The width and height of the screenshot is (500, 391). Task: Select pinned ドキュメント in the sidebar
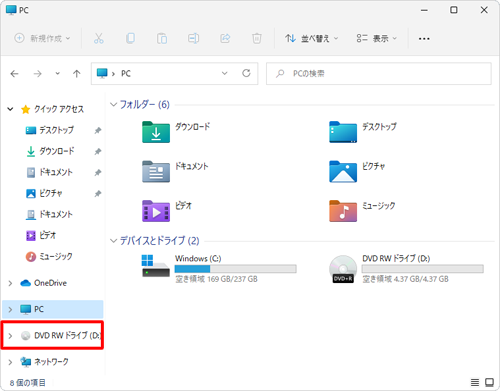point(49,172)
